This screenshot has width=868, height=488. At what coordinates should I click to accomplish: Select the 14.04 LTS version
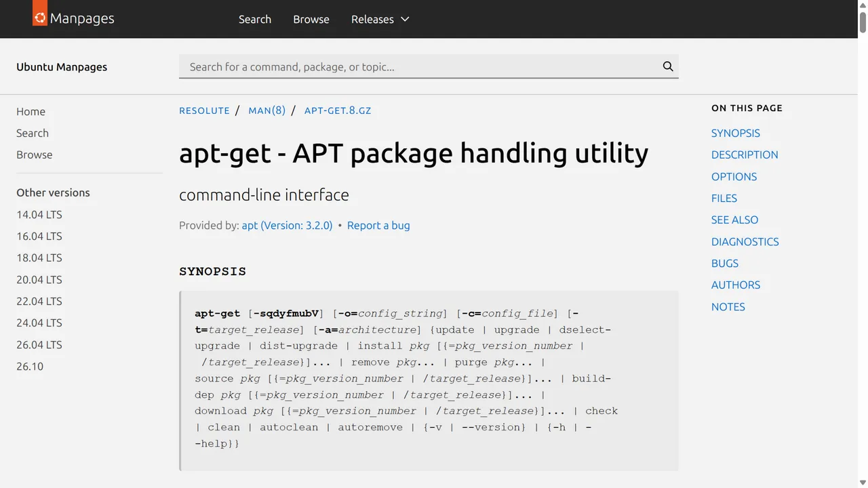click(39, 214)
